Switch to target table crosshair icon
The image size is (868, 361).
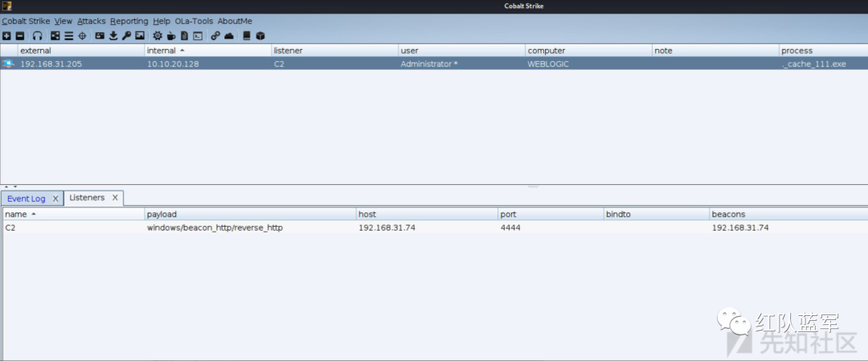[82, 36]
